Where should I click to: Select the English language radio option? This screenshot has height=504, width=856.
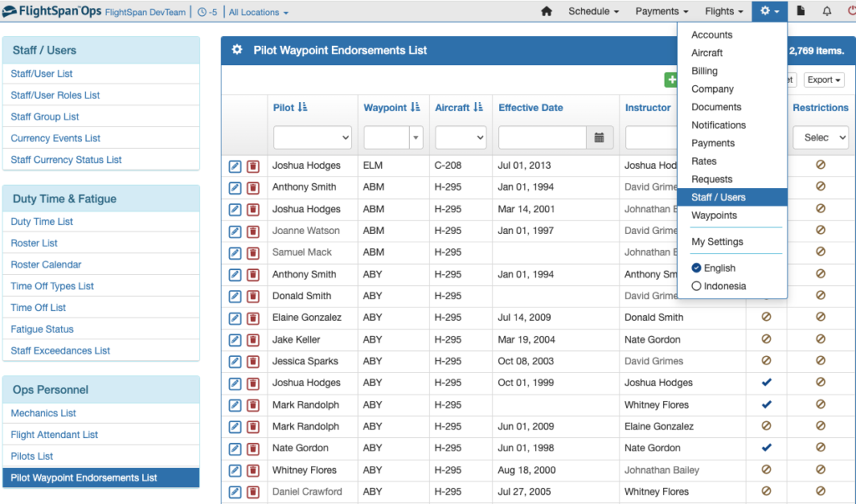pyautogui.click(x=696, y=268)
